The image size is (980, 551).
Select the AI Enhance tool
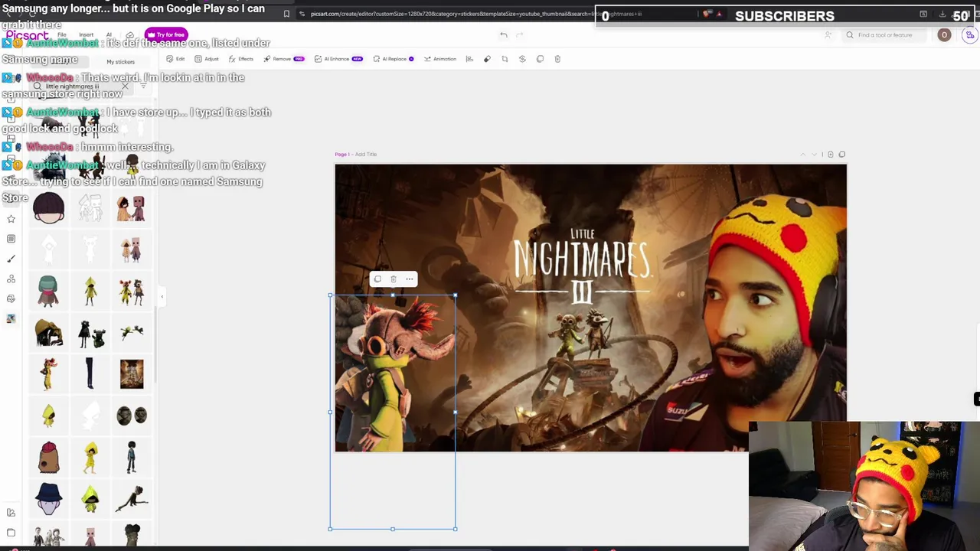pos(338,59)
